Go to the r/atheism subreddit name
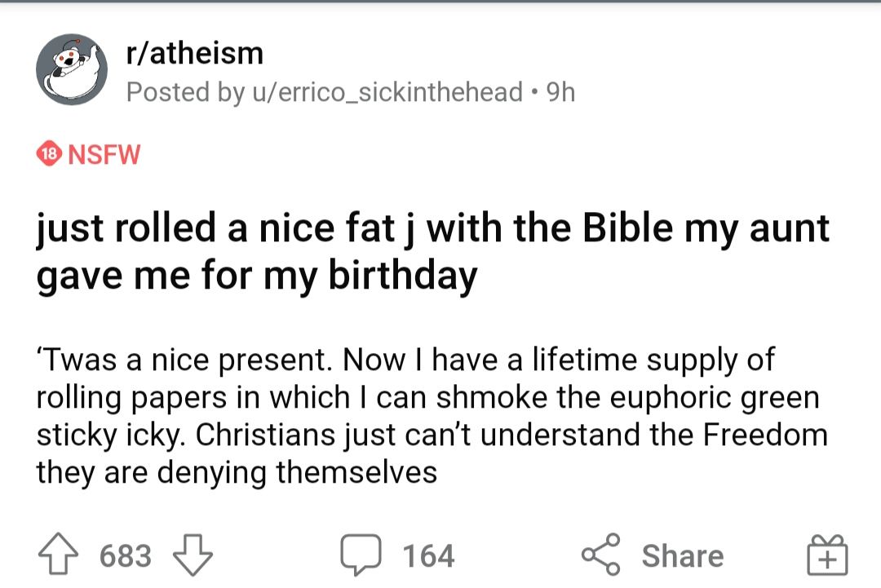 [x=195, y=54]
